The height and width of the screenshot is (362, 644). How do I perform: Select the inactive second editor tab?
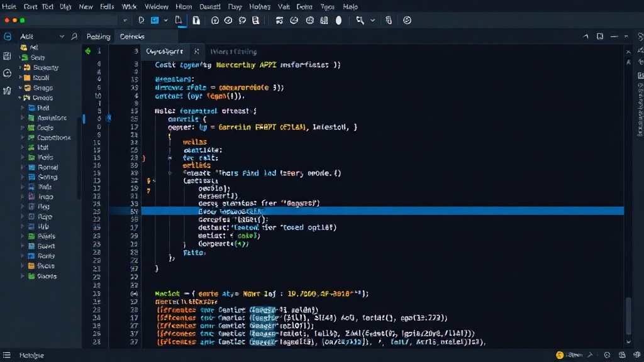click(x=234, y=52)
